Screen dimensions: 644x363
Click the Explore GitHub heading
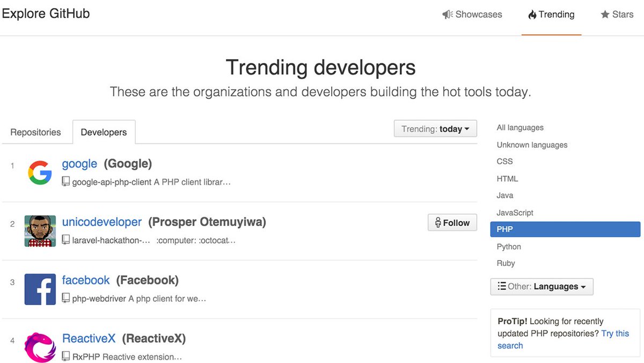[46, 14]
